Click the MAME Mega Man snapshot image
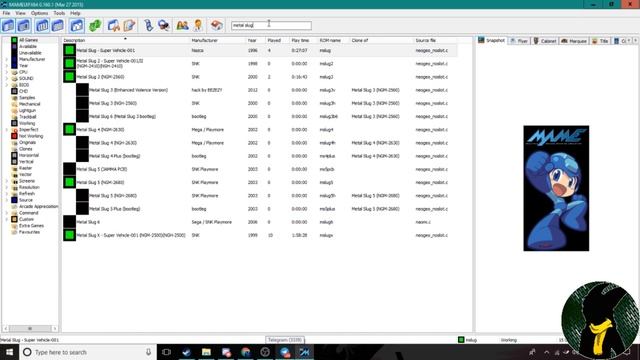640x360 pixels. click(x=556, y=188)
